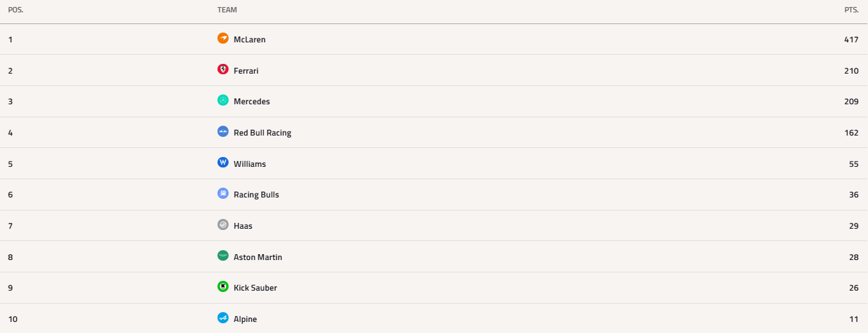868x333 pixels.
Task: Click the Haas team logo icon
Action: click(x=223, y=225)
